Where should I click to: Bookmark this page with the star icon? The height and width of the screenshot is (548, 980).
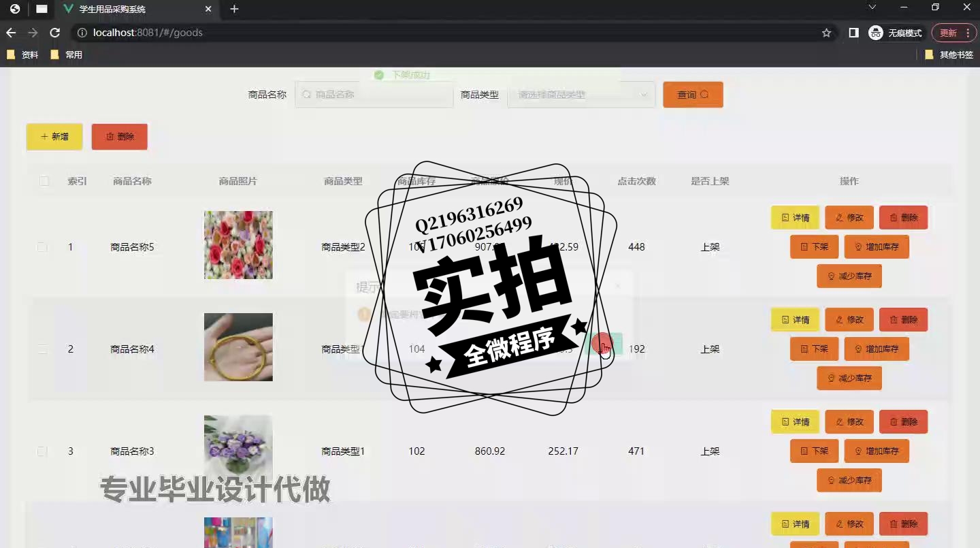826,33
